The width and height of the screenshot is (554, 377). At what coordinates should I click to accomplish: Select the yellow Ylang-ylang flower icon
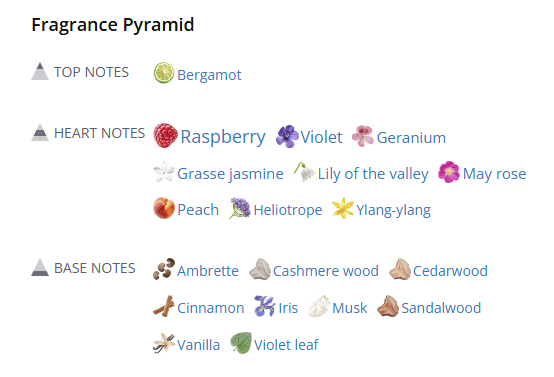click(x=343, y=208)
